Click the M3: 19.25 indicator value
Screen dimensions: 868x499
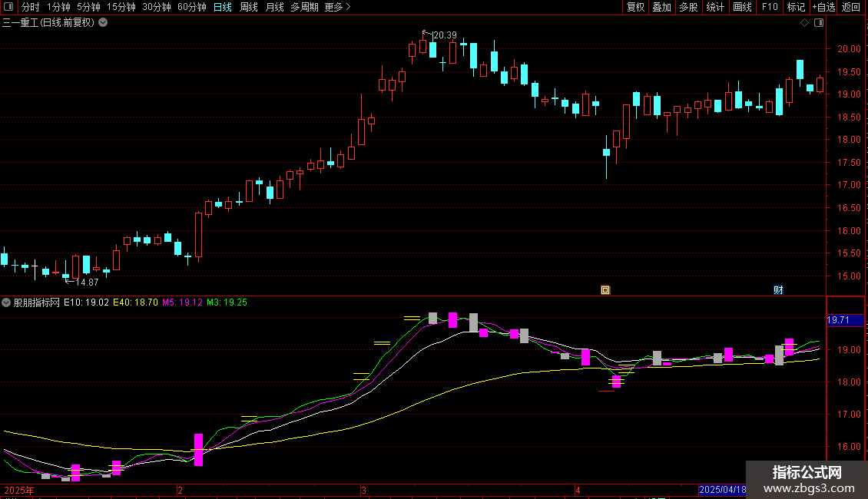click(x=227, y=302)
